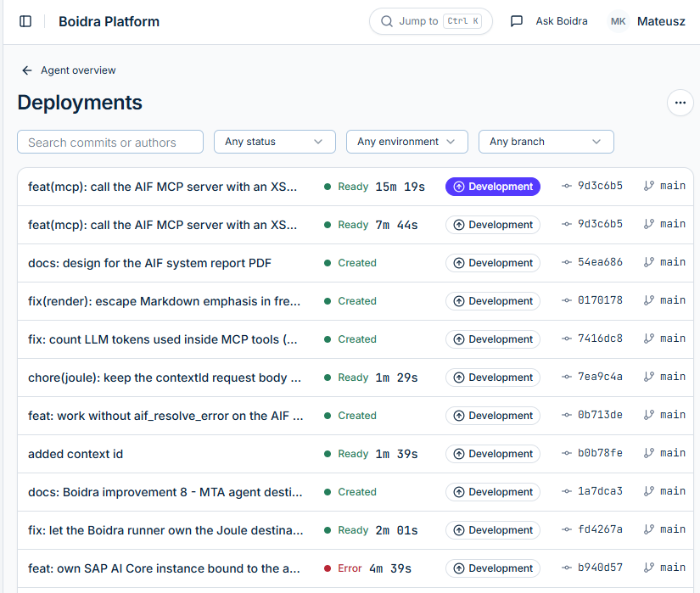The width and height of the screenshot is (700, 593).
Task: Open deployment 'chore(joule): keep the contextId request body'
Action: tap(165, 378)
